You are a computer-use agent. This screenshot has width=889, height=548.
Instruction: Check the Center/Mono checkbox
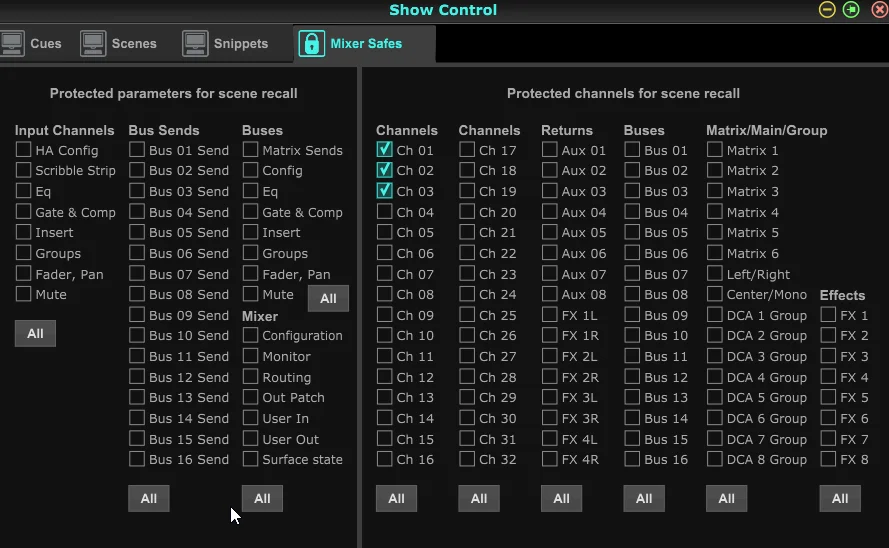(715, 294)
